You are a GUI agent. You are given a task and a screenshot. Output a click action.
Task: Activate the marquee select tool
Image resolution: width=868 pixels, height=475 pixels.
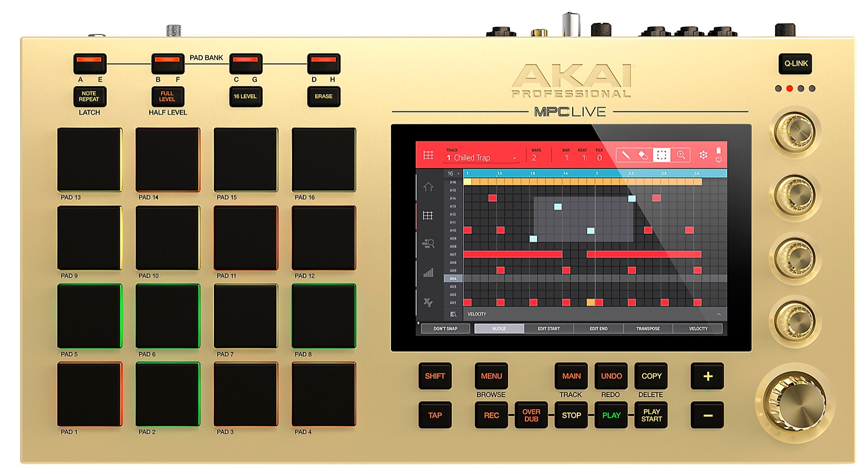(662, 155)
